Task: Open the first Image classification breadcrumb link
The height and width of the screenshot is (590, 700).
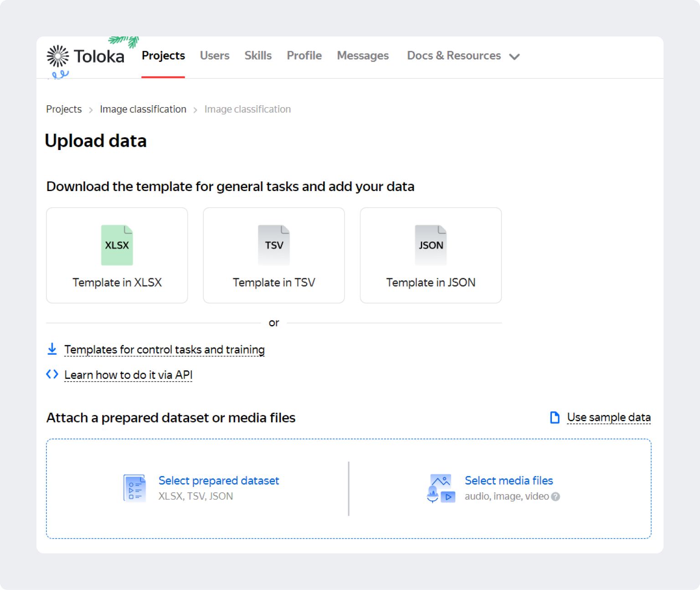Action: 143,109
